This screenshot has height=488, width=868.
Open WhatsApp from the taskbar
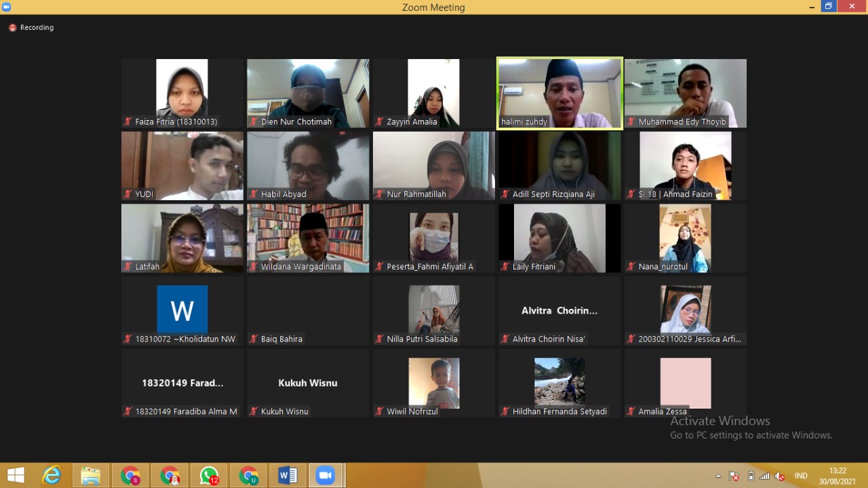[209, 476]
